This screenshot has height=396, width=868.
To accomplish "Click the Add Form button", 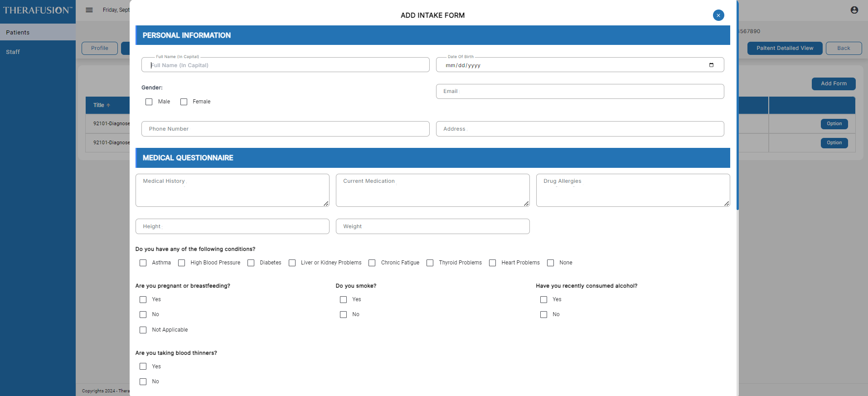I will pyautogui.click(x=833, y=84).
